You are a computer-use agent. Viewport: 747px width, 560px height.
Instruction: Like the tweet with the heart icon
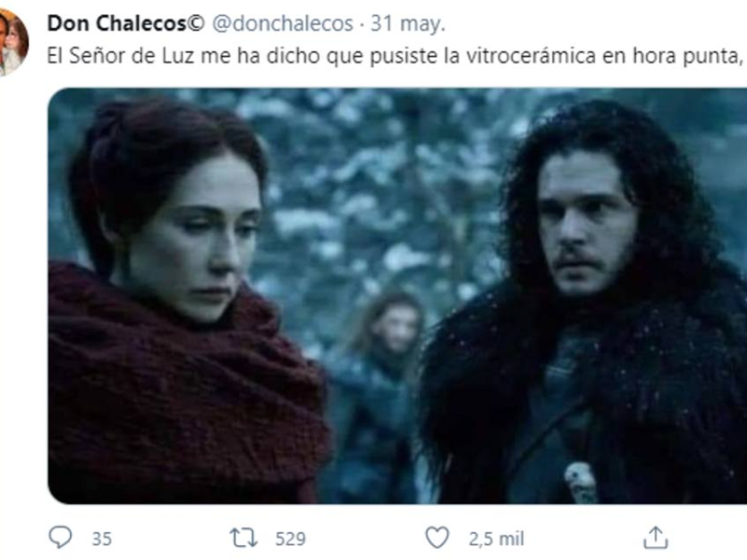pyautogui.click(x=437, y=538)
